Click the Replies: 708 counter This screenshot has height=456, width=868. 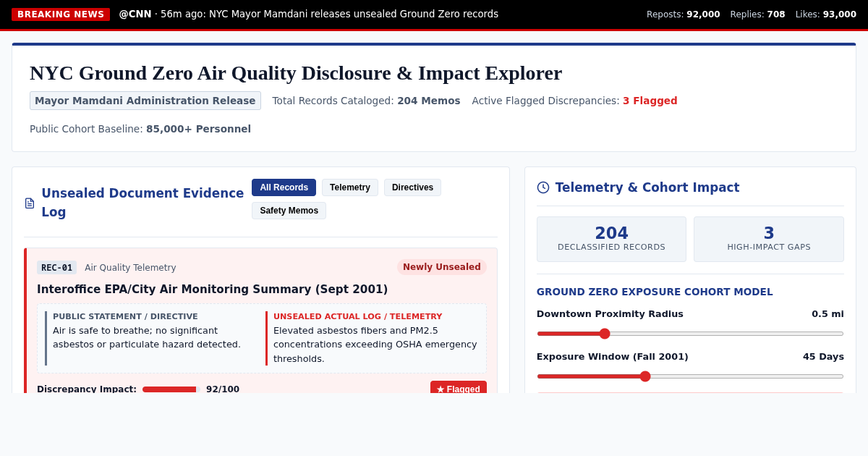757,14
